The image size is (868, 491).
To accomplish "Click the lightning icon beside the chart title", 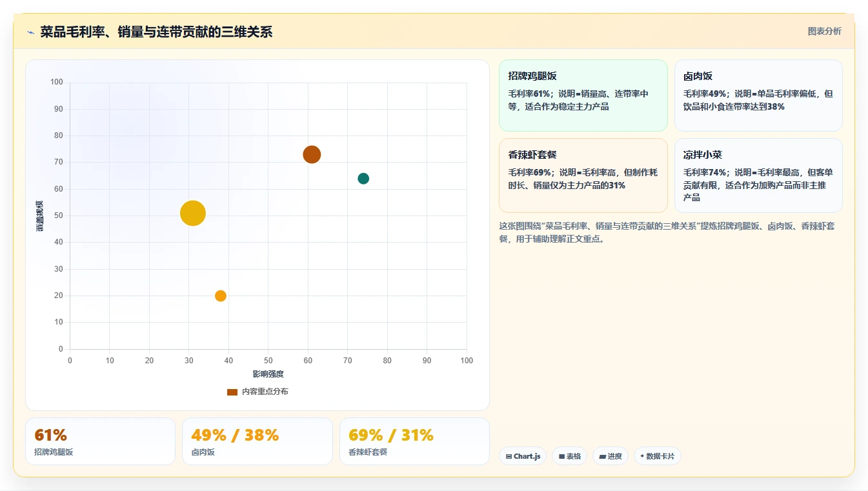I will 31,32.
